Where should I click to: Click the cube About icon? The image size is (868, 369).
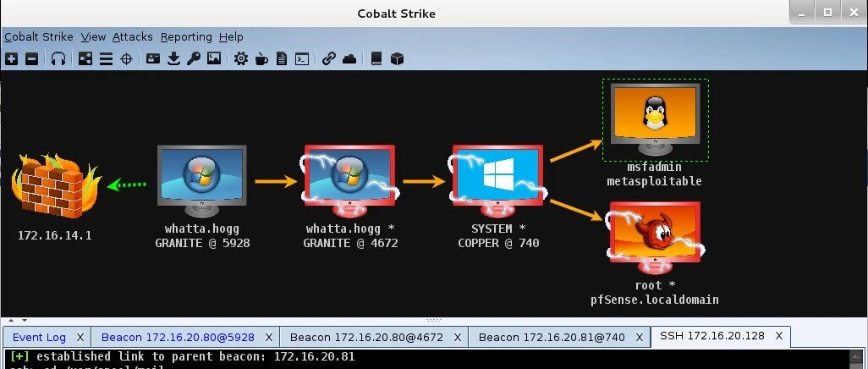pyautogui.click(x=397, y=58)
